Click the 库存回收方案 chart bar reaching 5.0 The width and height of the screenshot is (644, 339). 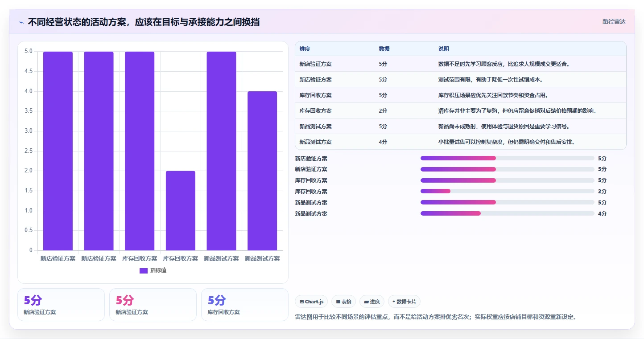[140, 151]
